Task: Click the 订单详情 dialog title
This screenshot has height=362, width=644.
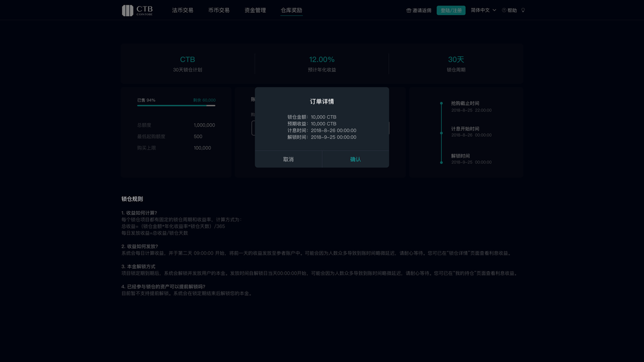Action: coord(322,101)
